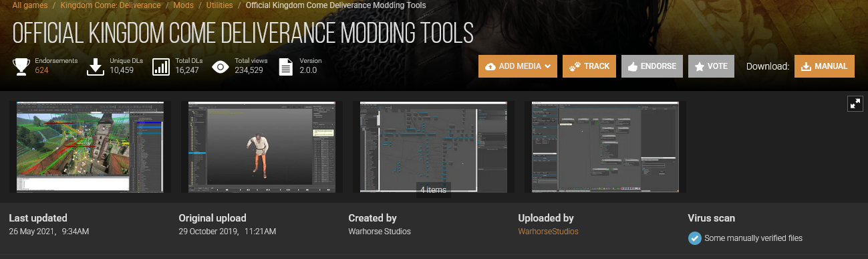
Task: Vote for this mod
Action: (x=712, y=66)
